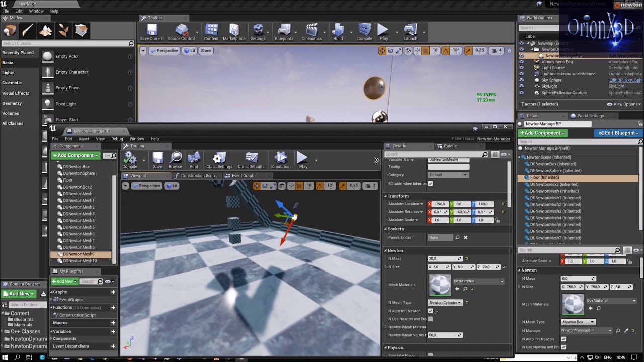The image size is (644, 362).
Task: Click Simulation in blueprint toolbar
Action: (x=281, y=160)
